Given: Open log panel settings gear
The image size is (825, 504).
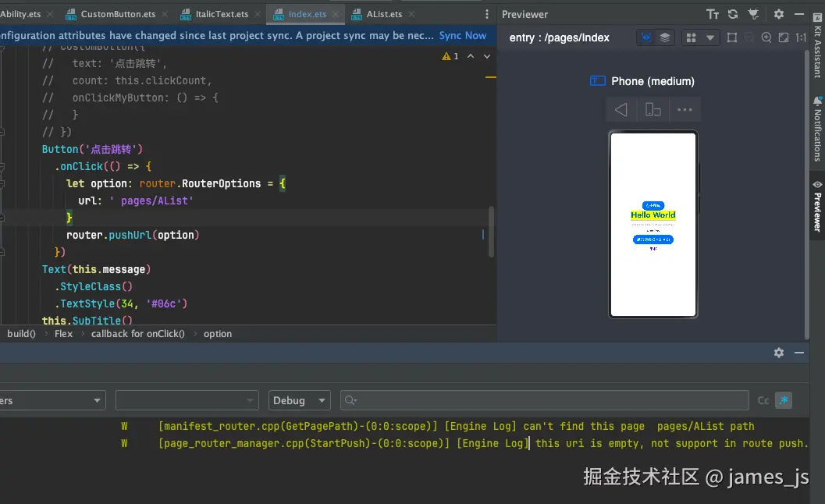Looking at the screenshot, I should click(779, 353).
